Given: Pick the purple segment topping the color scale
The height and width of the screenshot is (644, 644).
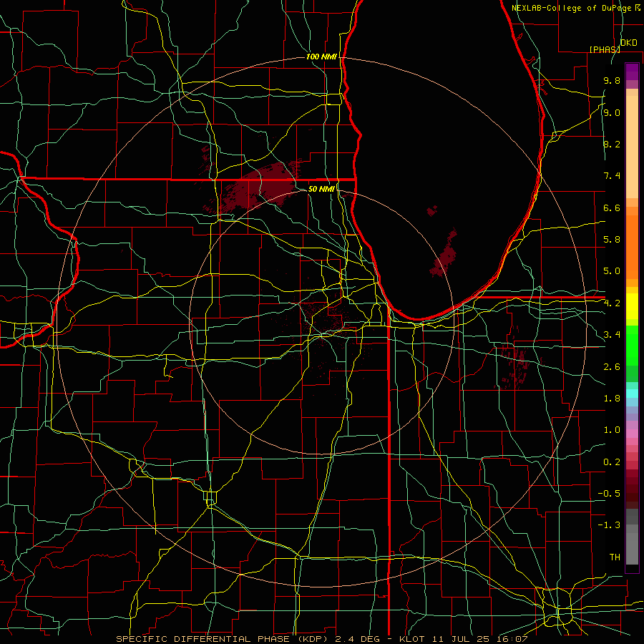Looking at the screenshot, I should pos(632,72).
